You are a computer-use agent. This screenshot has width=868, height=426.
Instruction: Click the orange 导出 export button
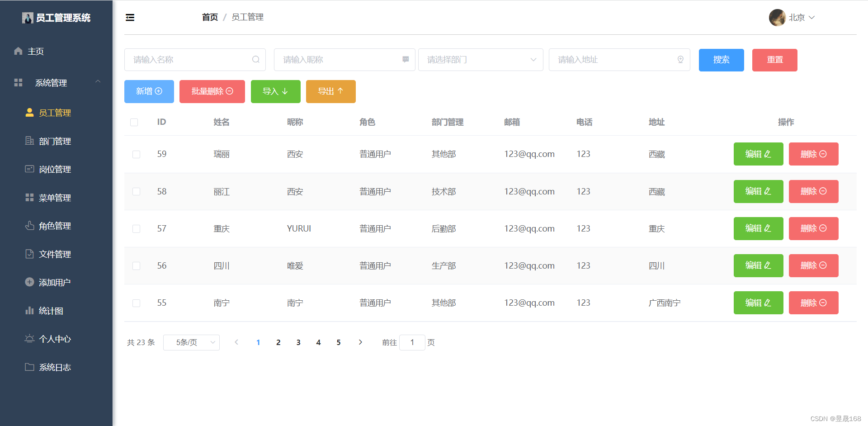click(x=331, y=91)
